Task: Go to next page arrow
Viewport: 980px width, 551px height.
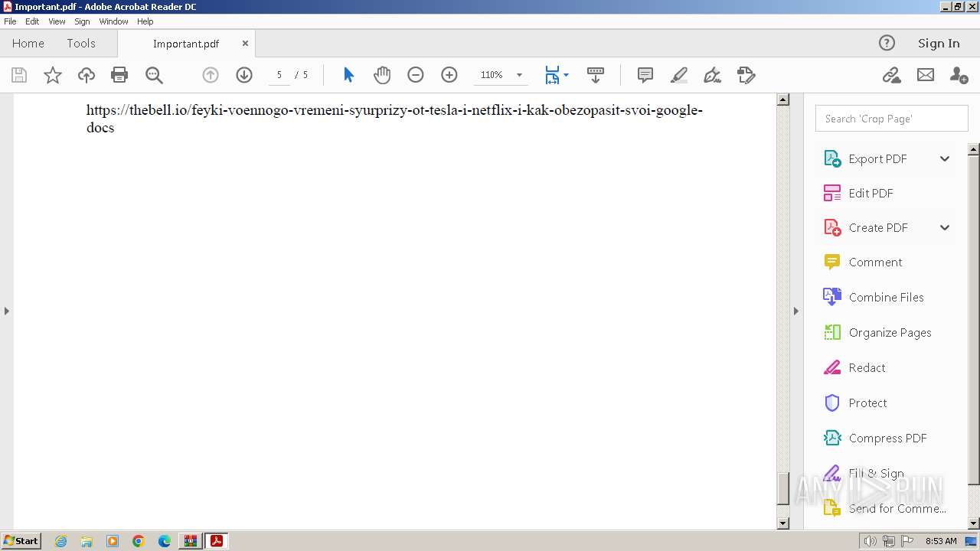Action: click(x=244, y=75)
